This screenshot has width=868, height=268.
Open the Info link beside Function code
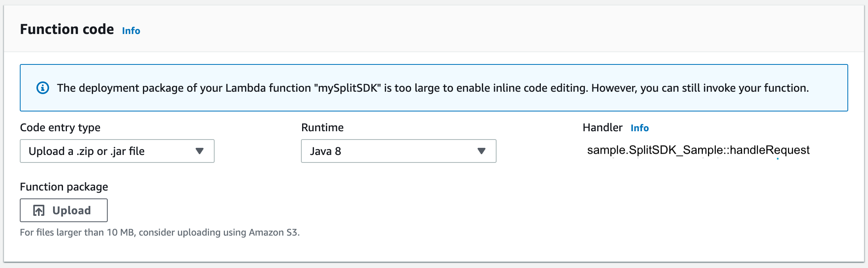tap(131, 31)
